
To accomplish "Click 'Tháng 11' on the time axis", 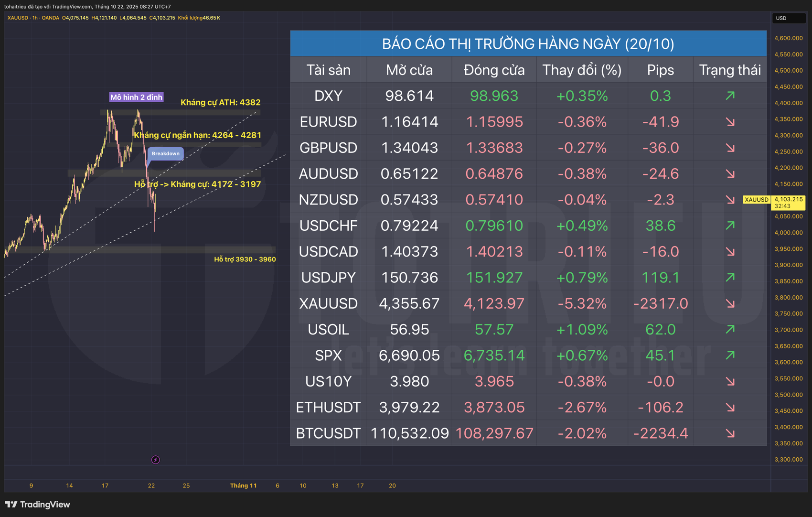I will tap(243, 485).
